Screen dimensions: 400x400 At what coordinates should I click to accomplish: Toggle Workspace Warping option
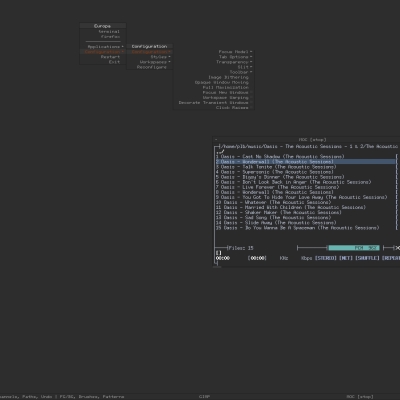coord(213,98)
